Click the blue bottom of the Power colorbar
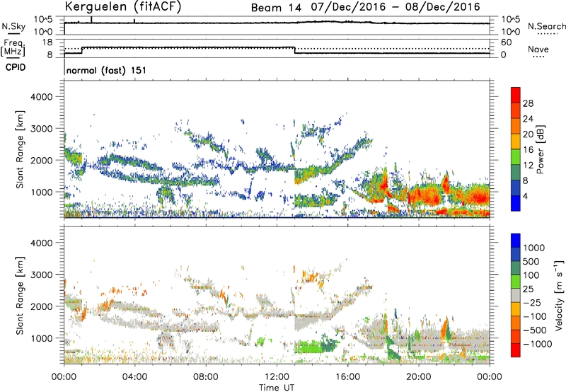Screen dimensions: 566x392 click(516, 203)
